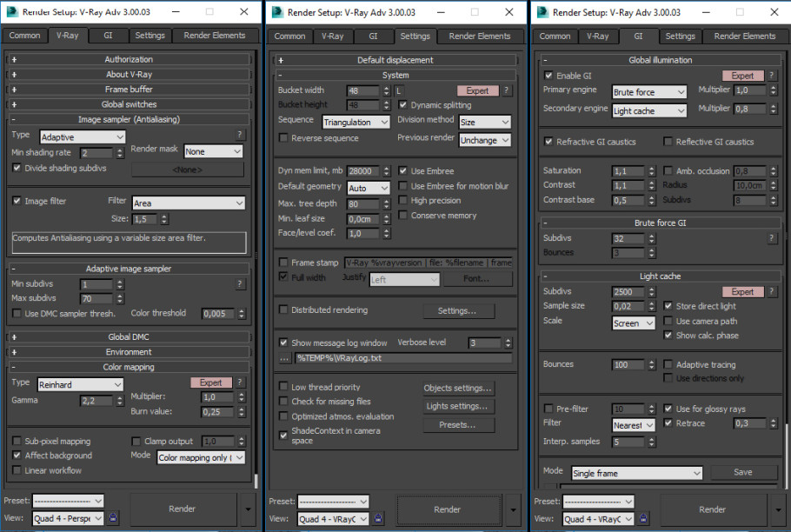Image resolution: width=791 pixels, height=532 pixels.
Task: Click the Color threshold spinner arrows
Action: 241,314
